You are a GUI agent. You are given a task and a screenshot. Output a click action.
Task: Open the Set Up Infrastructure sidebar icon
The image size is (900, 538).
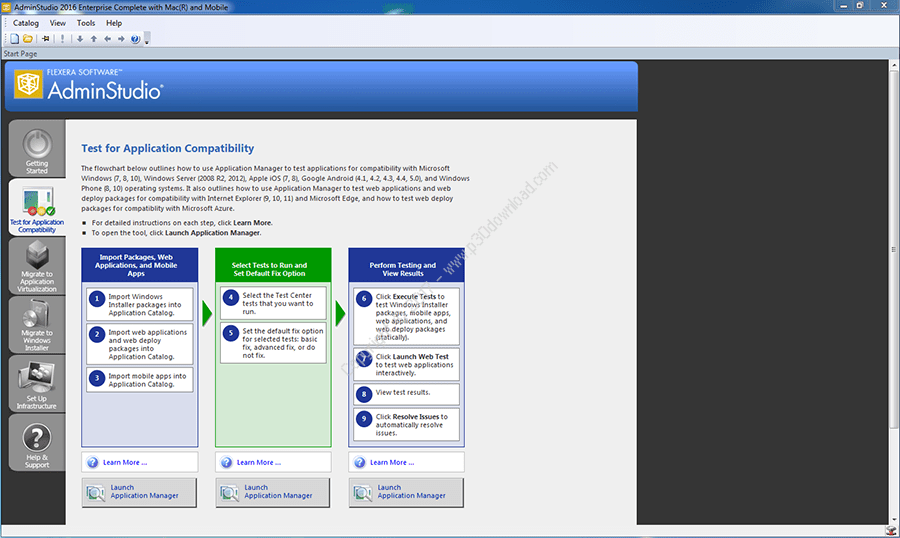[37, 384]
